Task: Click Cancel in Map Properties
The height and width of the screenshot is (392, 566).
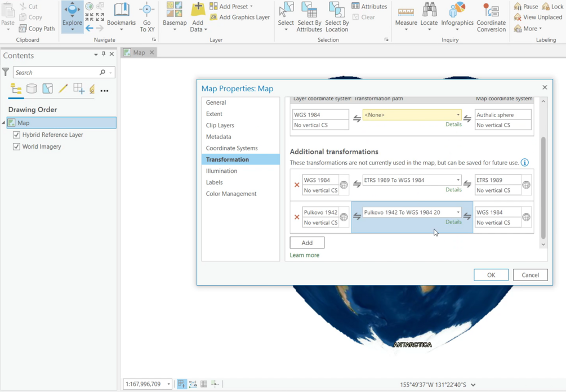Action: click(x=531, y=275)
